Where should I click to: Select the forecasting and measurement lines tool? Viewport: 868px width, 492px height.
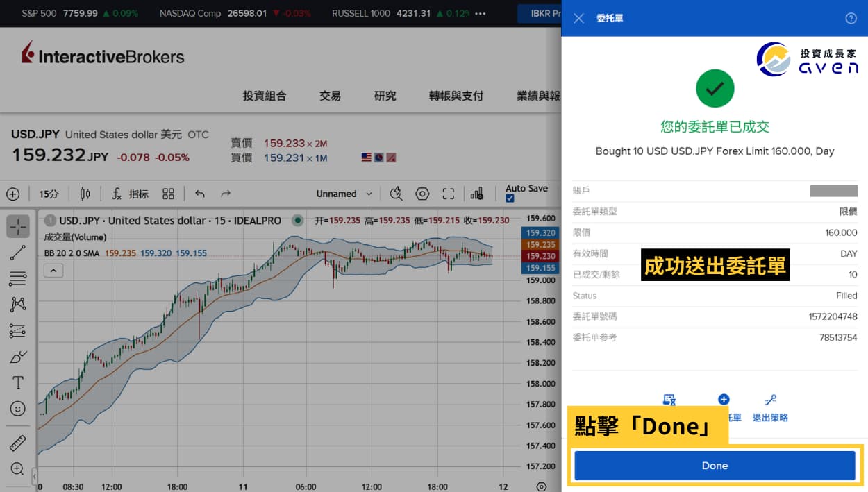(x=18, y=331)
